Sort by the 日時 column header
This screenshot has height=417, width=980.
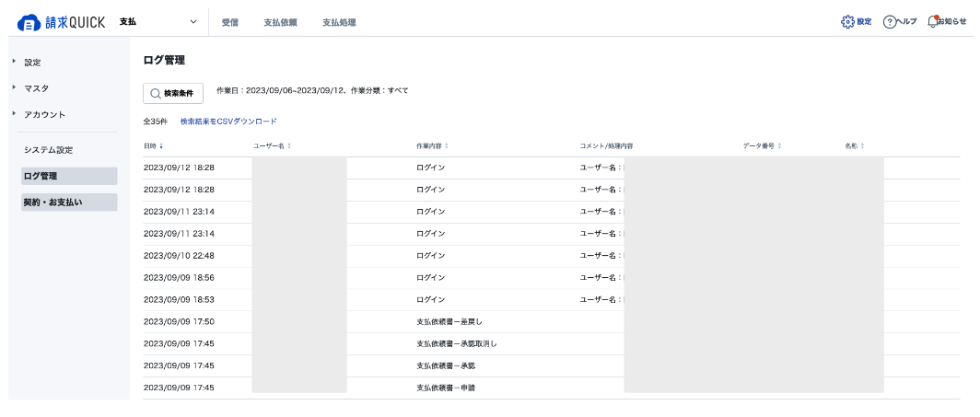[153, 145]
